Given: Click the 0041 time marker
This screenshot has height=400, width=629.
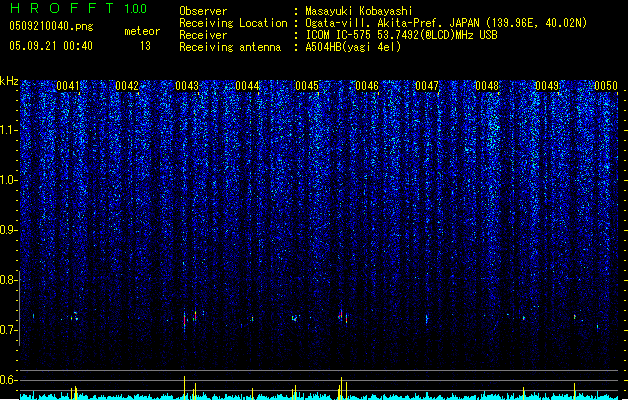Looking at the screenshot, I should pos(68,86).
